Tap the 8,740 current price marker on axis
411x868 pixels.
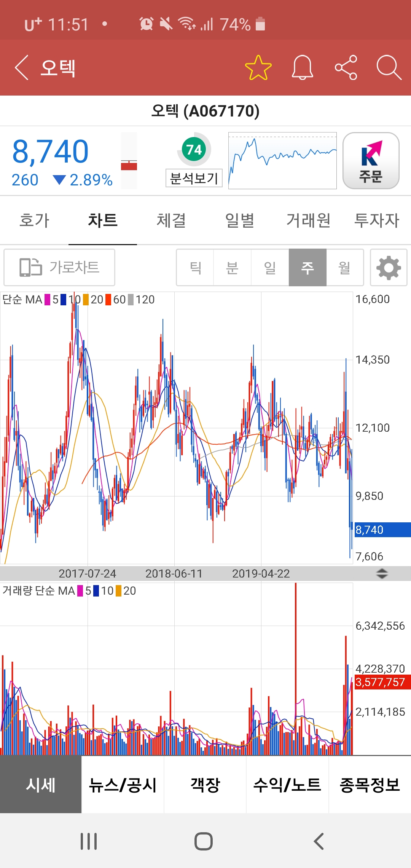click(x=382, y=530)
